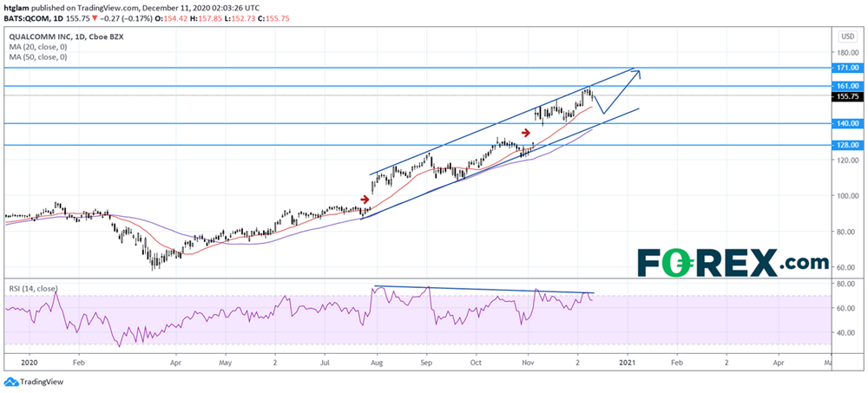Click the 155.75 current price tag
Image resolution: width=868 pixels, height=393 pixels.
coord(847,96)
